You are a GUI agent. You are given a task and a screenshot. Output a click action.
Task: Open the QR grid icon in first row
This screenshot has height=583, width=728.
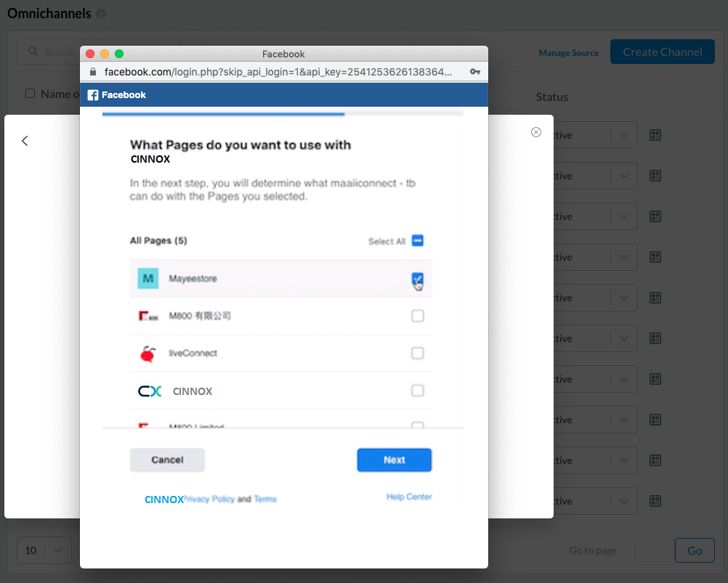click(655, 135)
